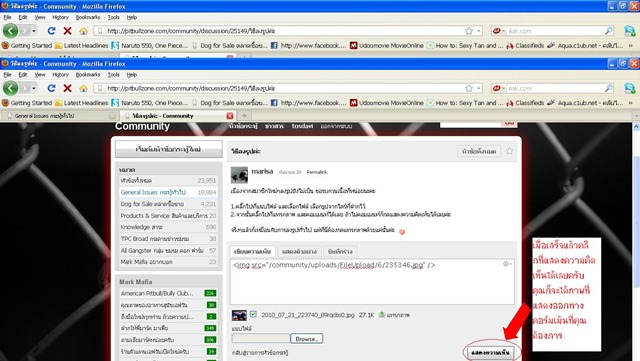Viewport: 640px width, 361px height.
Task: Open Tools menu in the front Firefox window
Action: [113, 75]
